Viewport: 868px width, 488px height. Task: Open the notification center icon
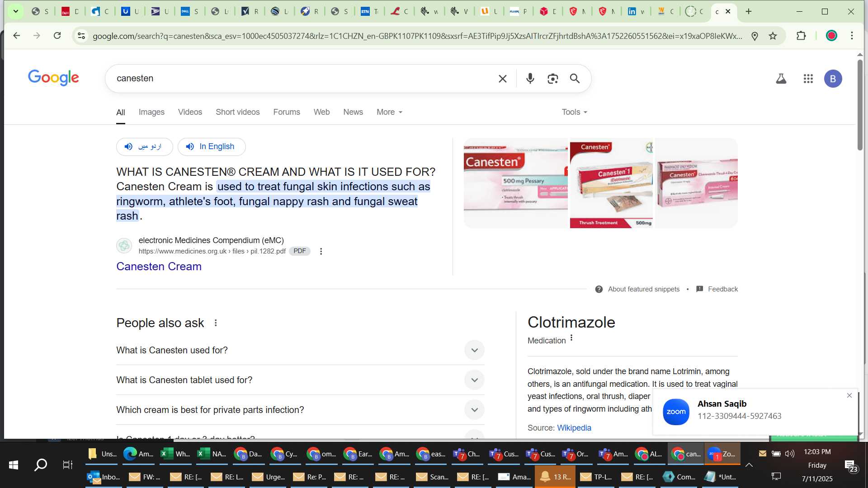[850, 465]
